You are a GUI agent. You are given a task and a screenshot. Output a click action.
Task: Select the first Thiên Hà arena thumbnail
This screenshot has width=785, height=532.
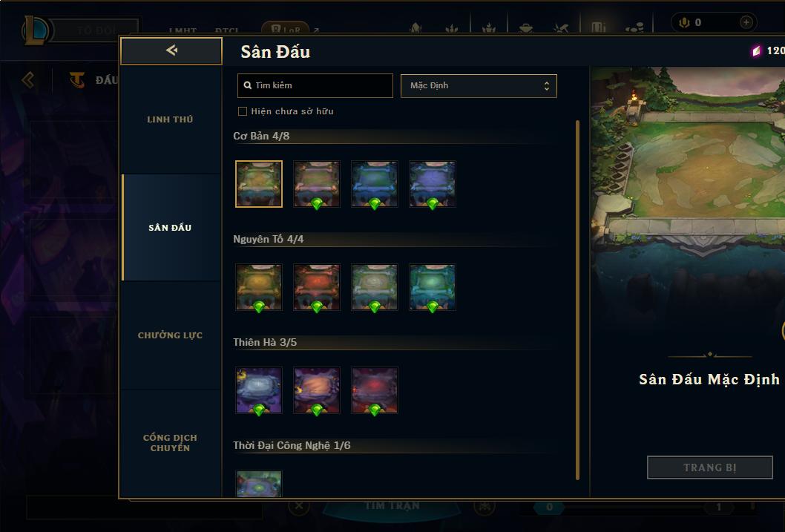click(x=259, y=390)
